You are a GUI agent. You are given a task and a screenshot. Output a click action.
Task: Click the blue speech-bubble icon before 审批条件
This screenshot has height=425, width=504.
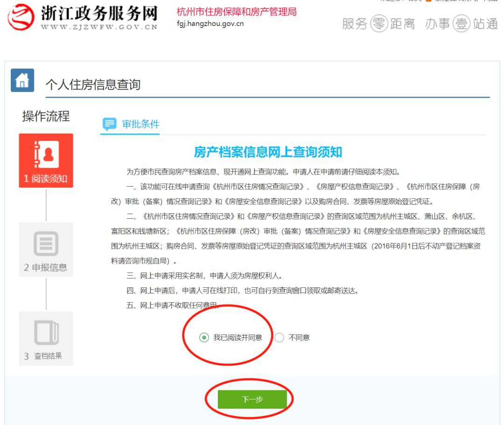coord(110,124)
